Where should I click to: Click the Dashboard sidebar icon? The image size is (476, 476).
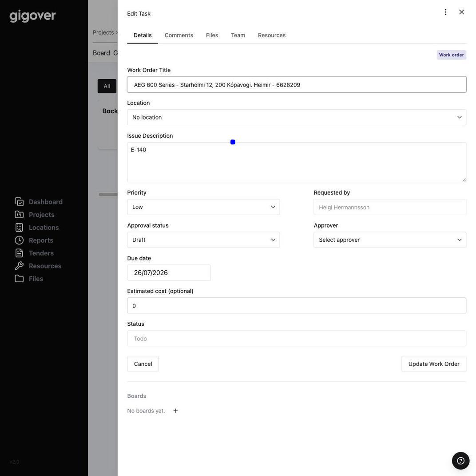pos(19,202)
